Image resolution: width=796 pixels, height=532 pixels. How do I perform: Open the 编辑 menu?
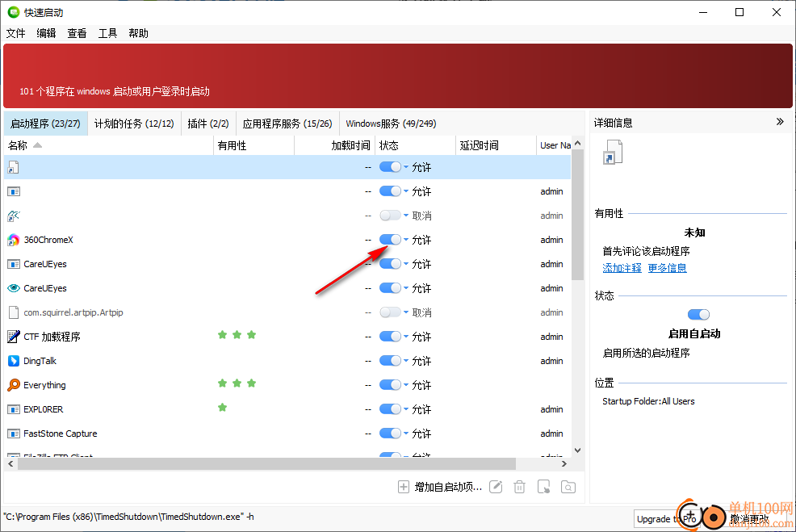(46, 34)
